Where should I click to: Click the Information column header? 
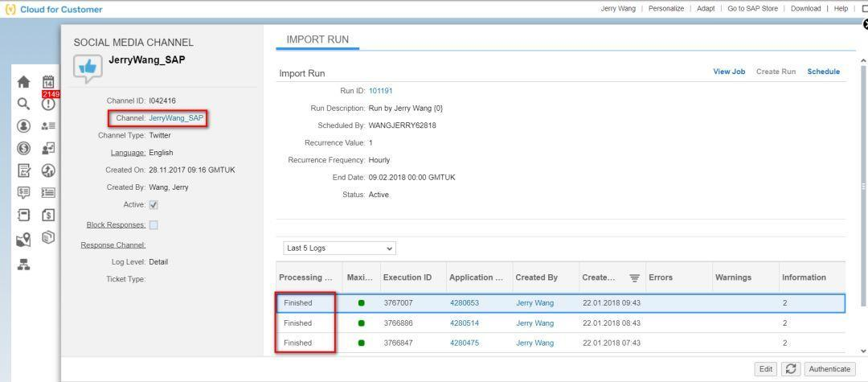(x=812, y=278)
